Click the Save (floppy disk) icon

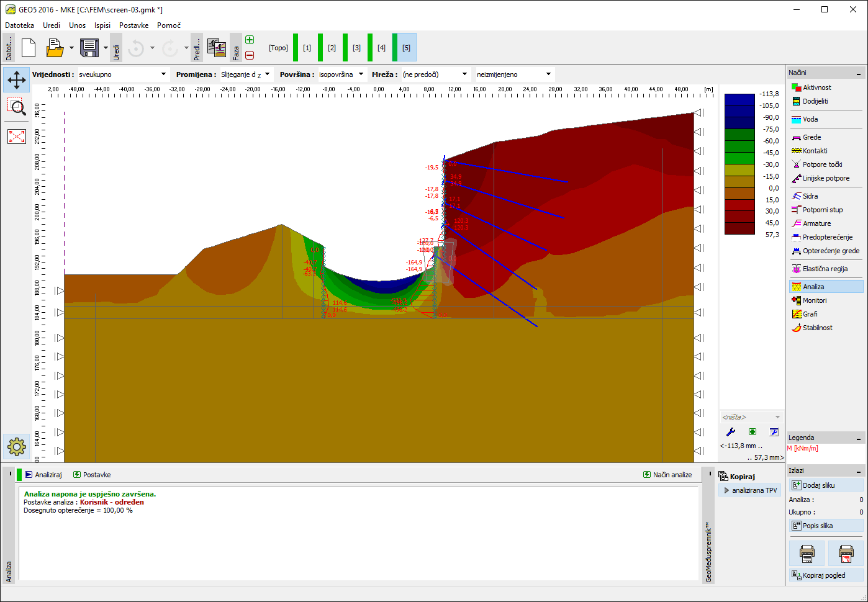(89, 48)
